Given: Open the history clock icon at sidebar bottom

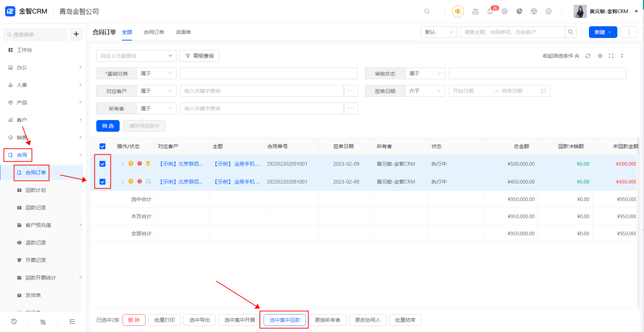Looking at the screenshot, I should tap(14, 321).
